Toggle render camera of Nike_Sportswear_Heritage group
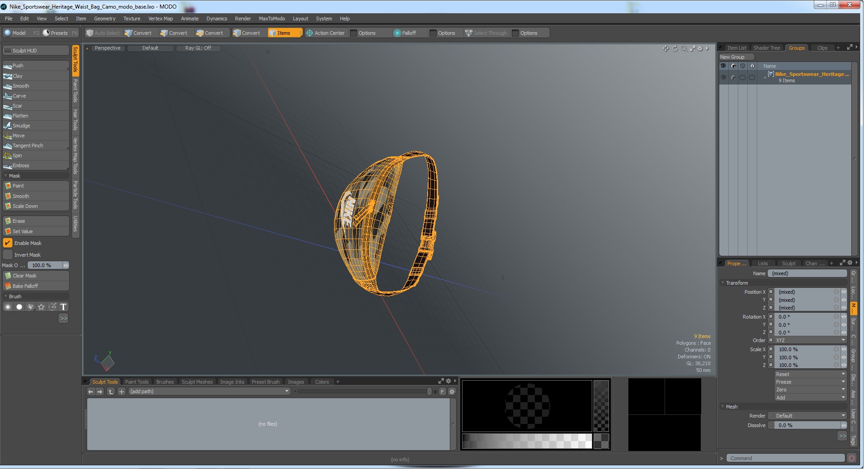 tap(733, 78)
